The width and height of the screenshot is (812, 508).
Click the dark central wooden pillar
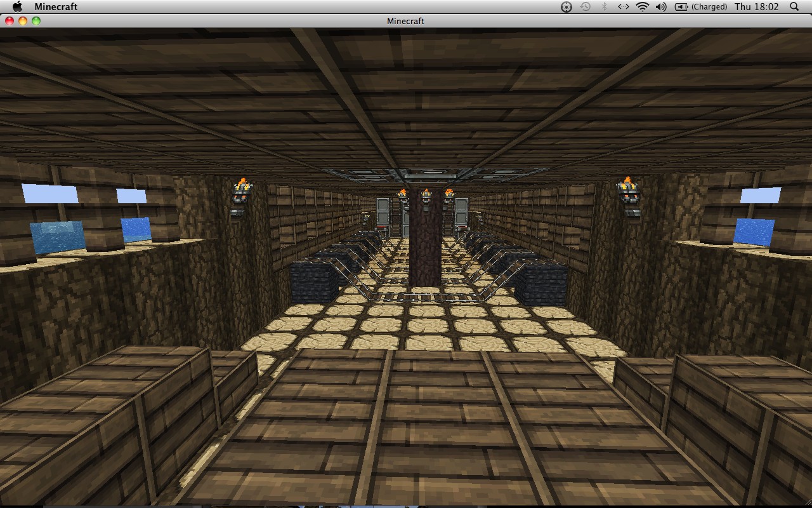[425, 236]
